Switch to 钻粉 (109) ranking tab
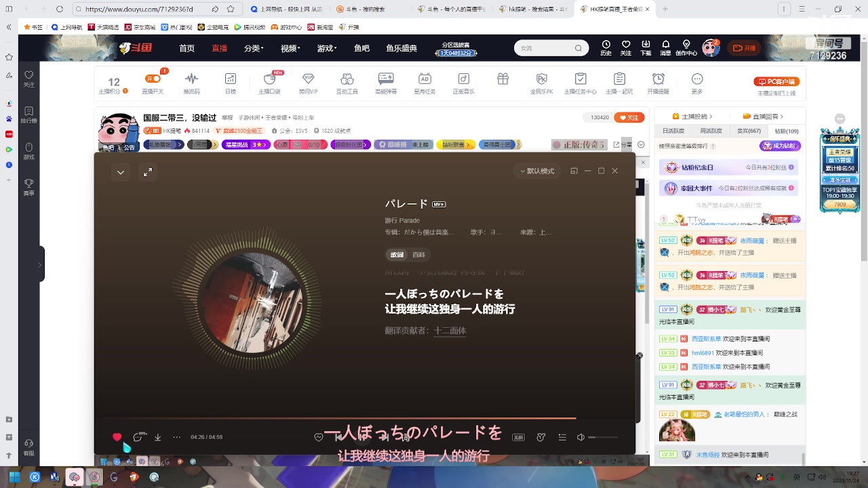 tap(787, 131)
